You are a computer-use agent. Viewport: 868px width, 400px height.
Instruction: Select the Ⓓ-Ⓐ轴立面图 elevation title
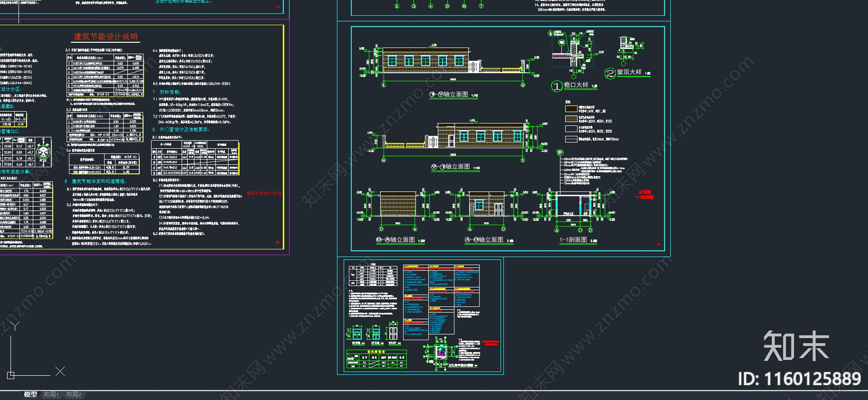coord(395,240)
